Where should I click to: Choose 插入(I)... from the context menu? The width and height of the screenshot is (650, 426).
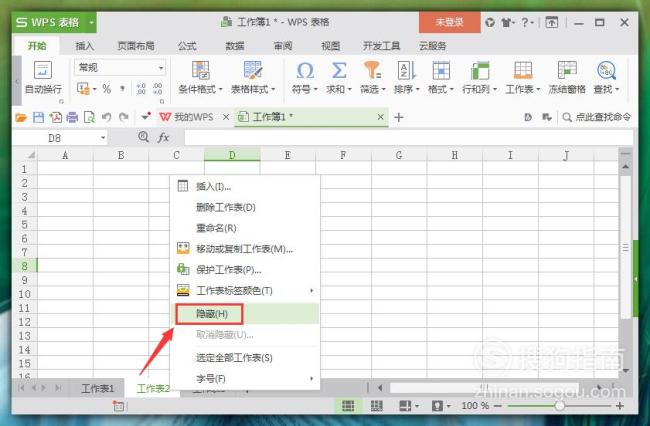[245, 186]
